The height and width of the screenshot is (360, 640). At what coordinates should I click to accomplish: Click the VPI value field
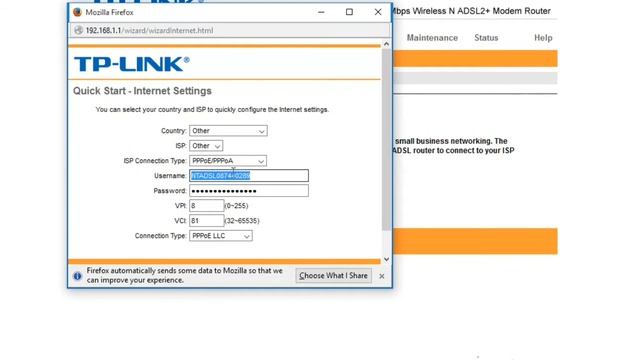pos(207,206)
